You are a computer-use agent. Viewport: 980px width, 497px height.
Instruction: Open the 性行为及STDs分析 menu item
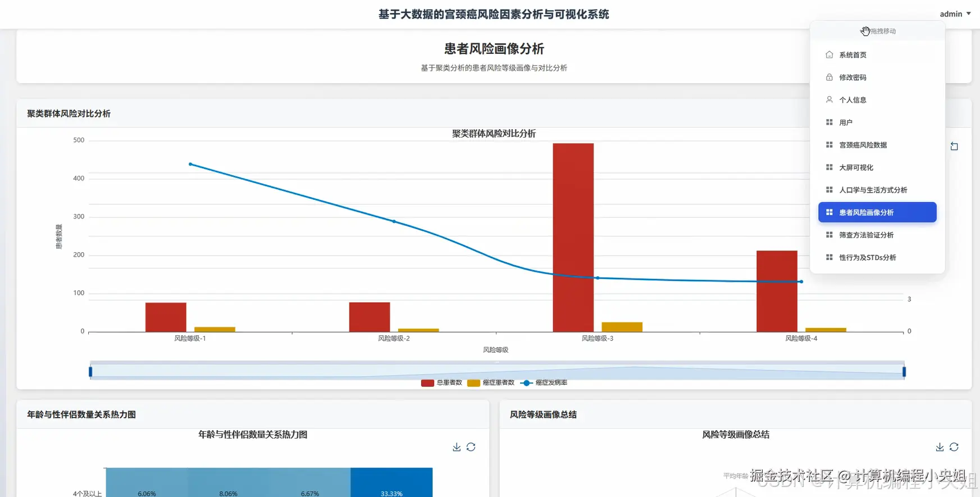[877, 257]
